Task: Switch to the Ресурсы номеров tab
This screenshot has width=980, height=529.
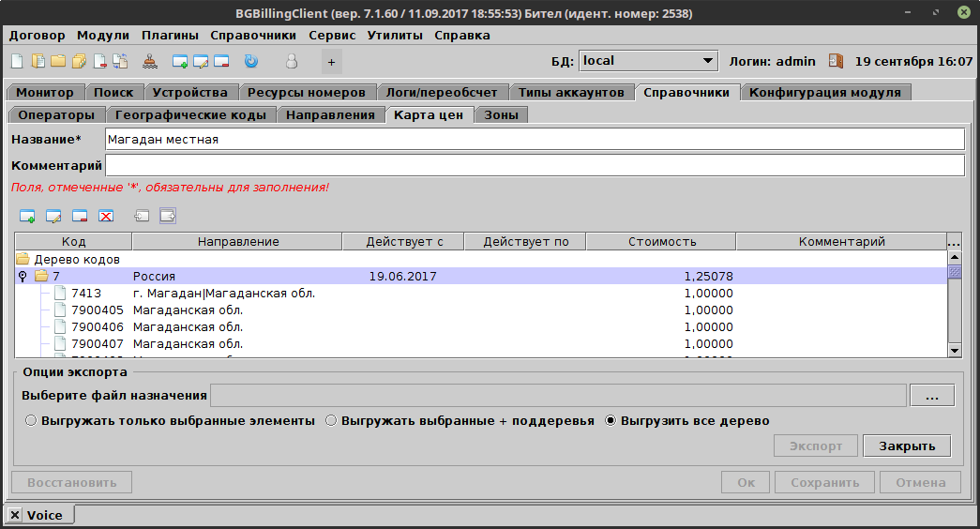Action: (x=307, y=93)
